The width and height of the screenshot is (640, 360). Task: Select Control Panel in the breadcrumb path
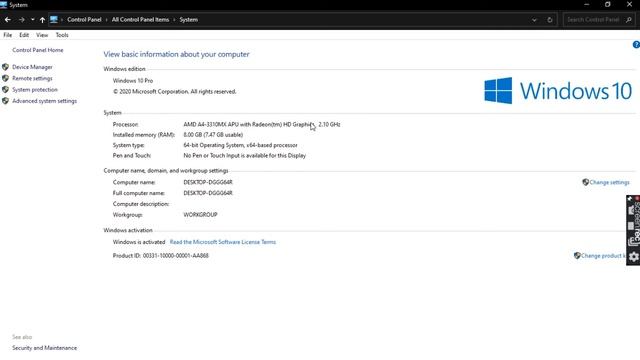click(x=84, y=20)
